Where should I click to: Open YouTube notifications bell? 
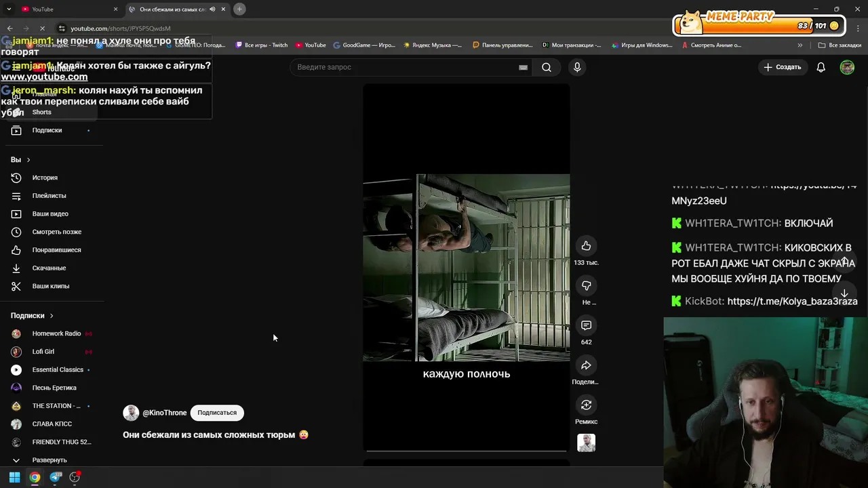point(821,67)
